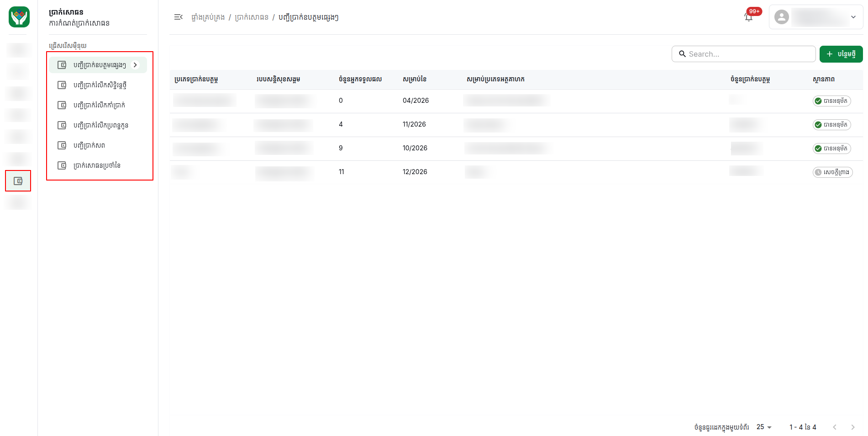Click the recipient count 11 cell

click(x=342, y=172)
